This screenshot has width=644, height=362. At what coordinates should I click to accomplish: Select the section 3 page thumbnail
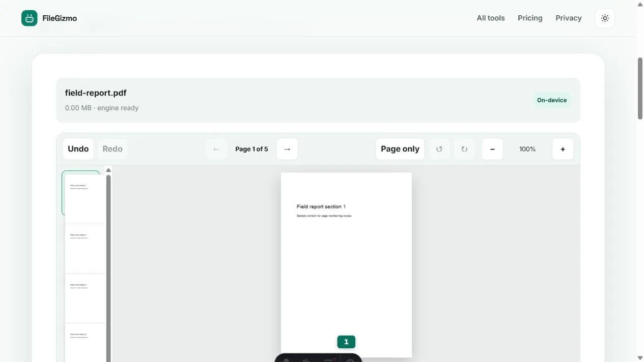(x=85, y=298)
